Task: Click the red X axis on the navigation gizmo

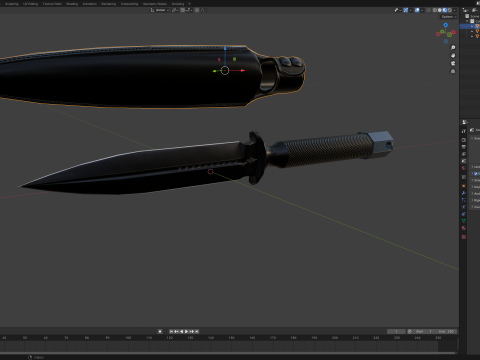Action: [453, 32]
